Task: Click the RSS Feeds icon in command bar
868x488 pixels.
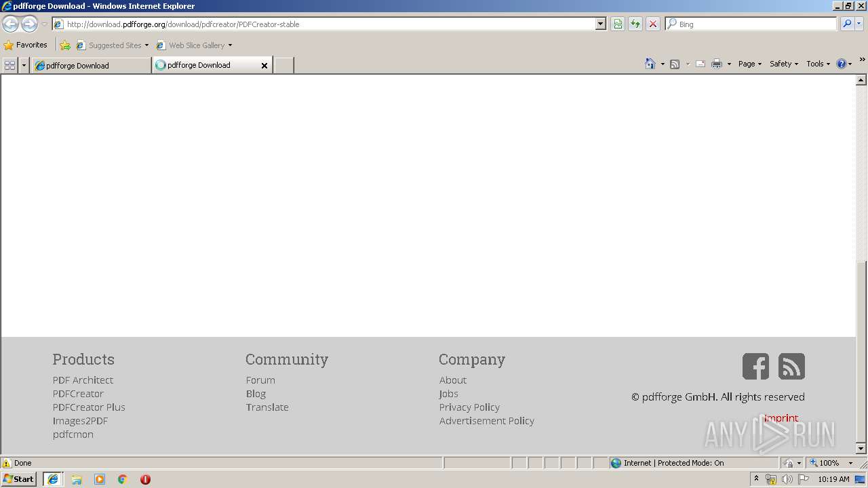Action: [x=675, y=64]
